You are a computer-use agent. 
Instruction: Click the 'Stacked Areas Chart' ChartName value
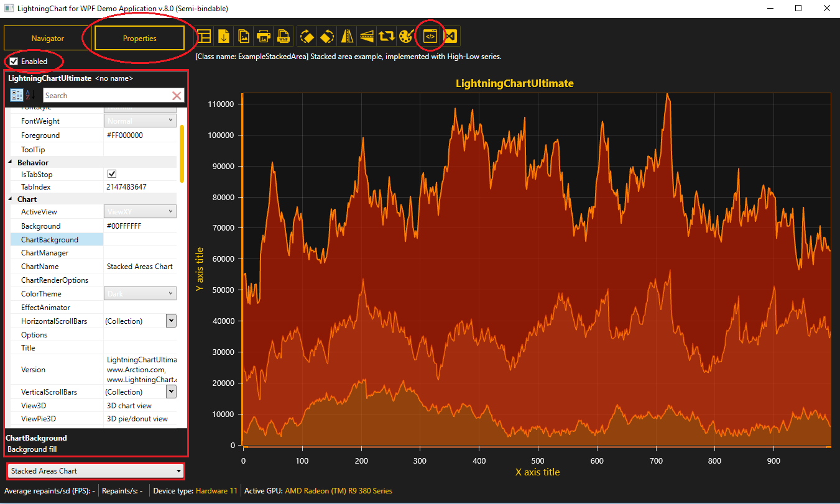(140, 266)
